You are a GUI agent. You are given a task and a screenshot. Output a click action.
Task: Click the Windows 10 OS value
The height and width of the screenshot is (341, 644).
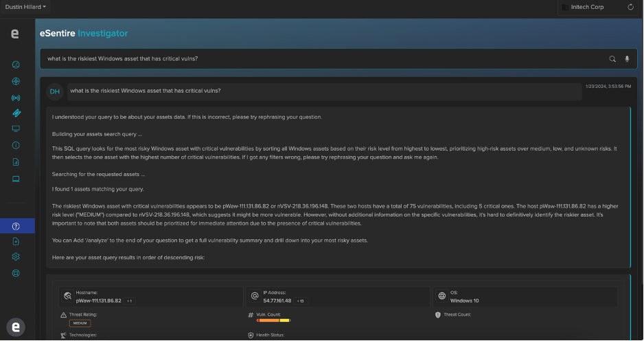point(465,301)
